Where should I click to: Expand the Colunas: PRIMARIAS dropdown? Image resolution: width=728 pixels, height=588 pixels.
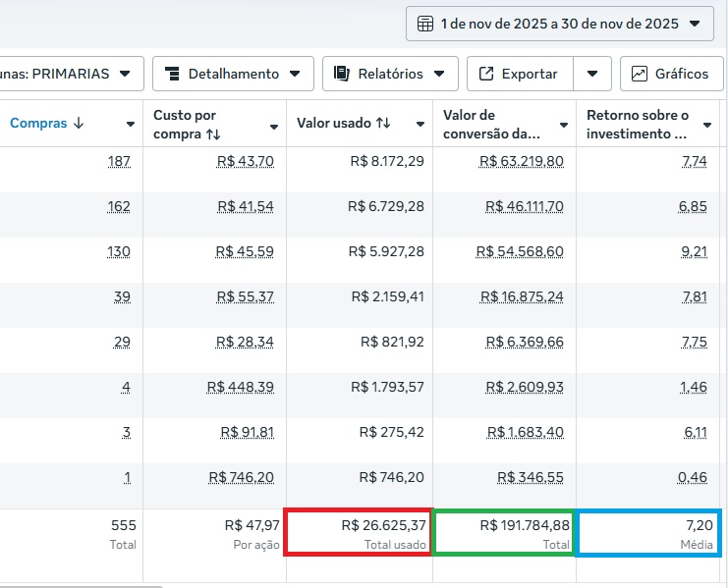click(125, 74)
